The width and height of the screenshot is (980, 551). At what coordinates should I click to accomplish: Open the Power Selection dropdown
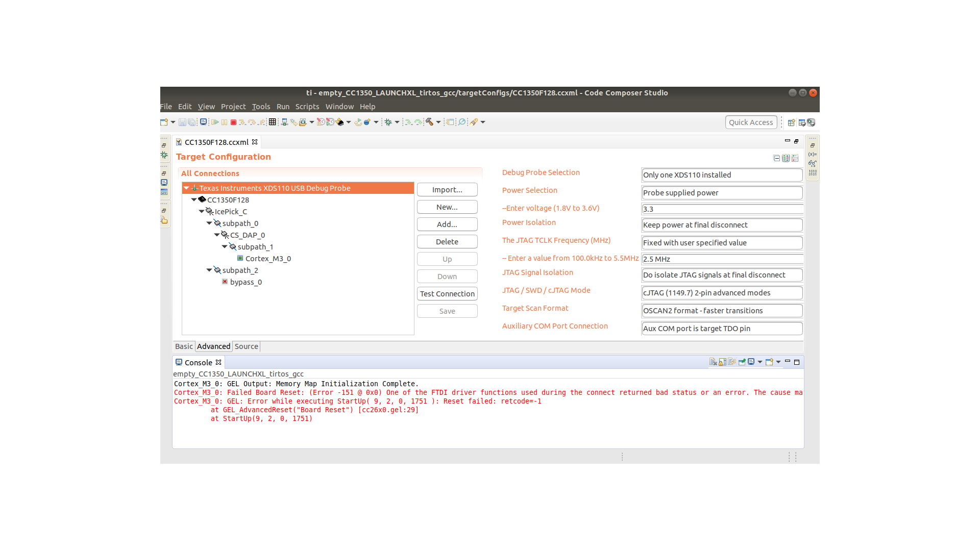(x=722, y=193)
